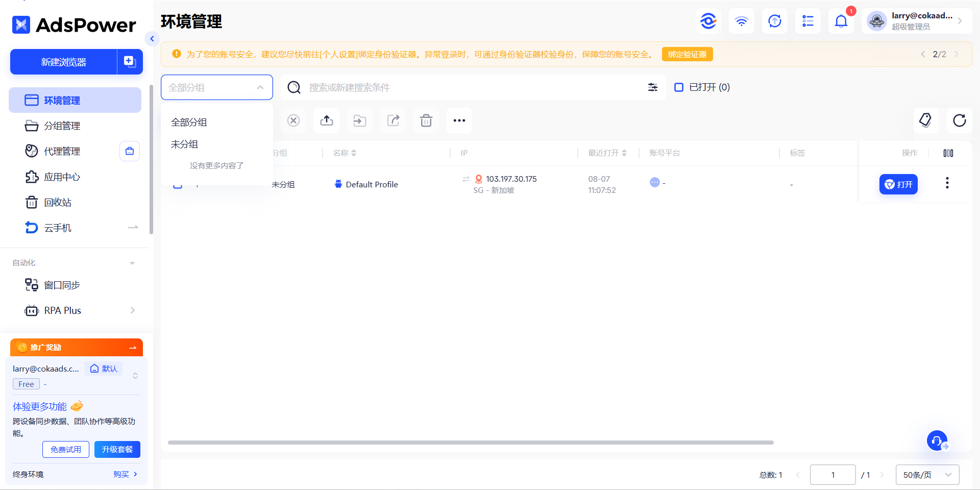Open the Default Profile row more menu

coord(947,183)
